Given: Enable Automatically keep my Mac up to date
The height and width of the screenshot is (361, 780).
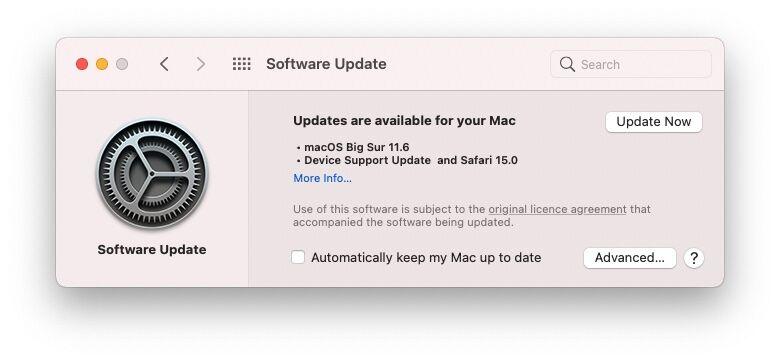Looking at the screenshot, I should click(298, 257).
